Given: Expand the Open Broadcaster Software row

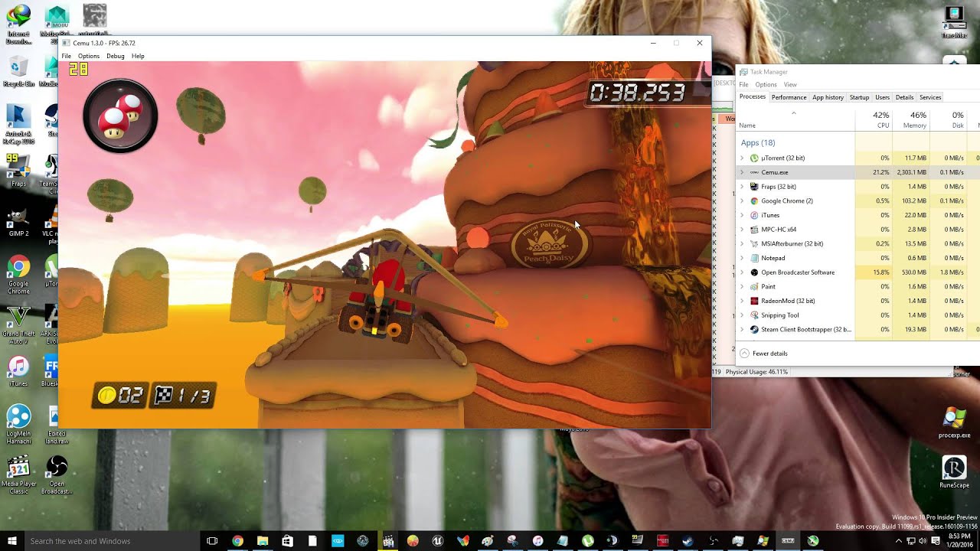Looking at the screenshot, I should (x=742, y=272).
